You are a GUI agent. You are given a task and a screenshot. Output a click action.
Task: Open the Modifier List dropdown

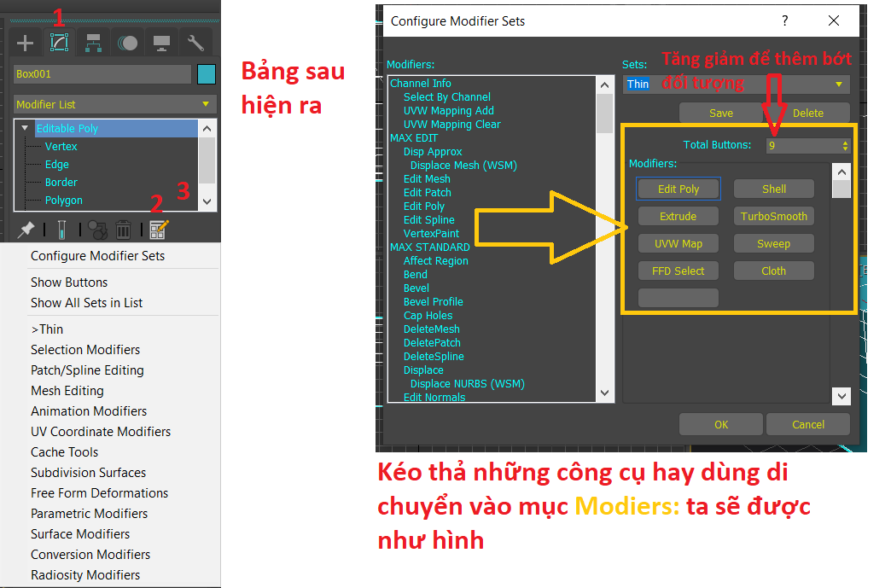pos(114,103)
